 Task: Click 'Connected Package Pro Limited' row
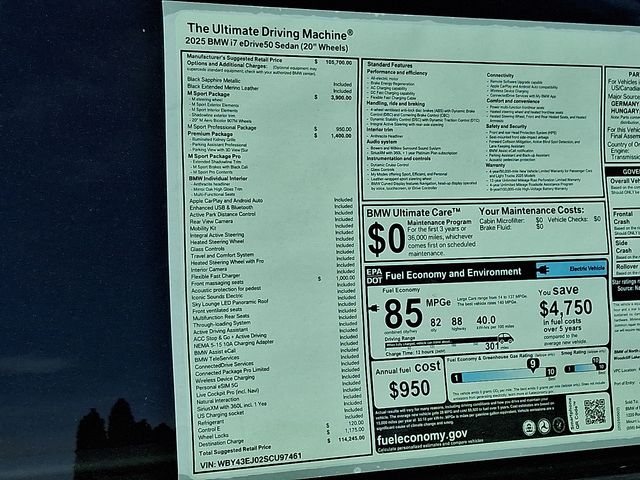coord(232,371)
